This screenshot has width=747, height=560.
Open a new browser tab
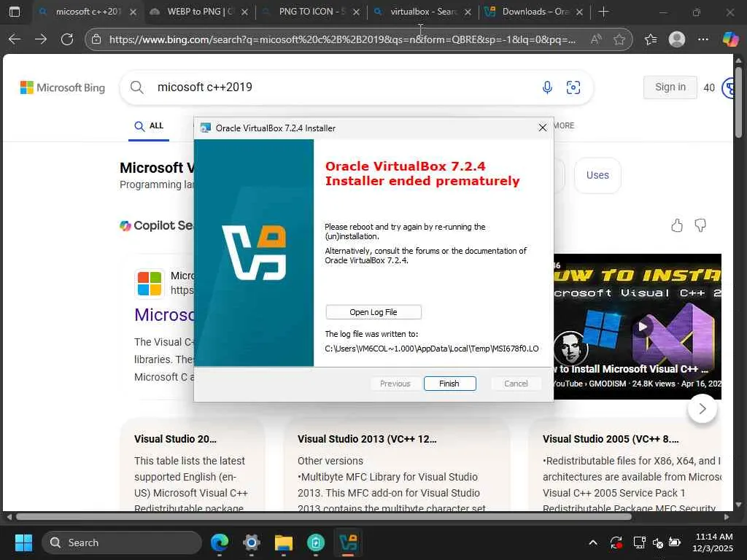pyautogui.click(x=603, y=12)
